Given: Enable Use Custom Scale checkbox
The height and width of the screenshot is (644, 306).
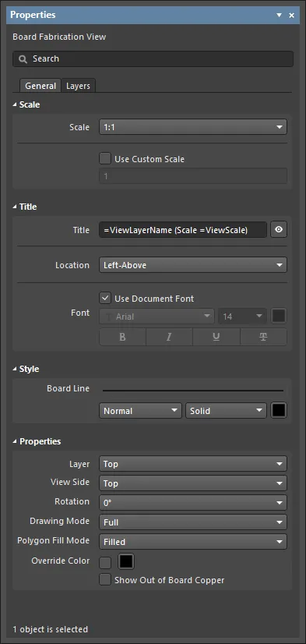Looking at the screenshot, I should (105, 158).
